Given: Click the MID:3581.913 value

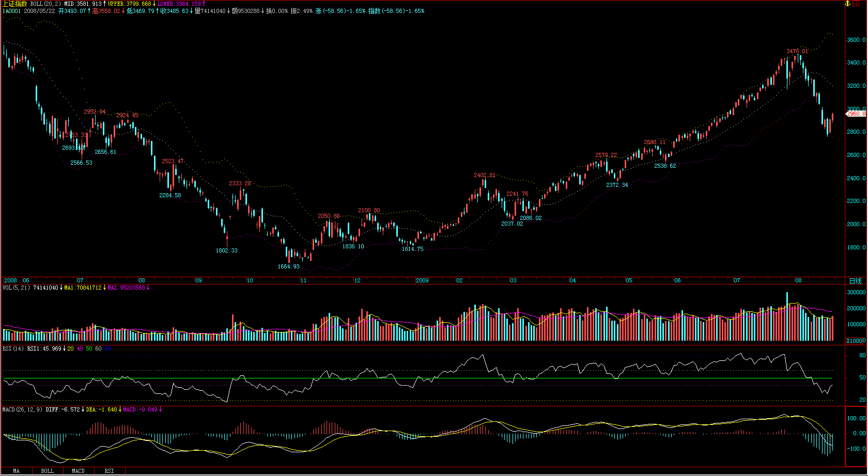Looking at the screenshot, I should click(83, 4).
